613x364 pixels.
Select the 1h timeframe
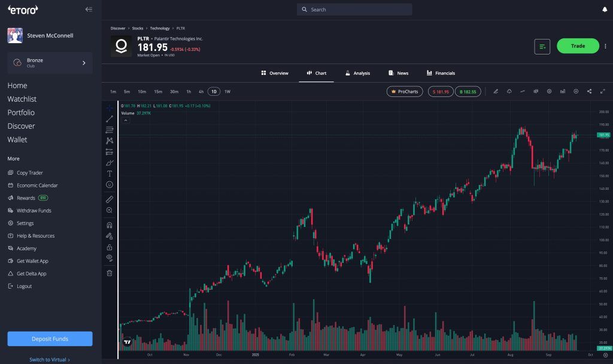(189, 92)
